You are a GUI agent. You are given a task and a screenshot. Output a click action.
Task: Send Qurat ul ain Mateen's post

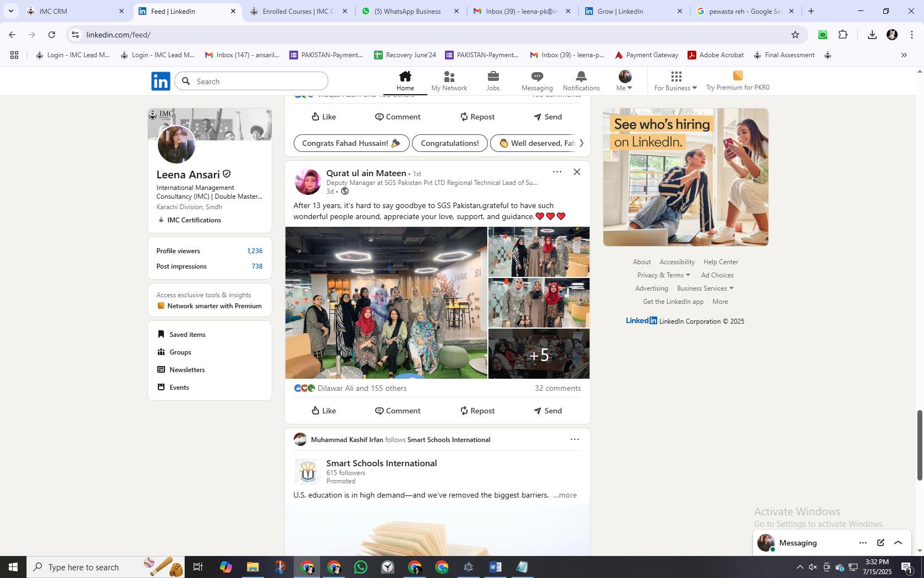pyautogui.click(x=548, y=411)
